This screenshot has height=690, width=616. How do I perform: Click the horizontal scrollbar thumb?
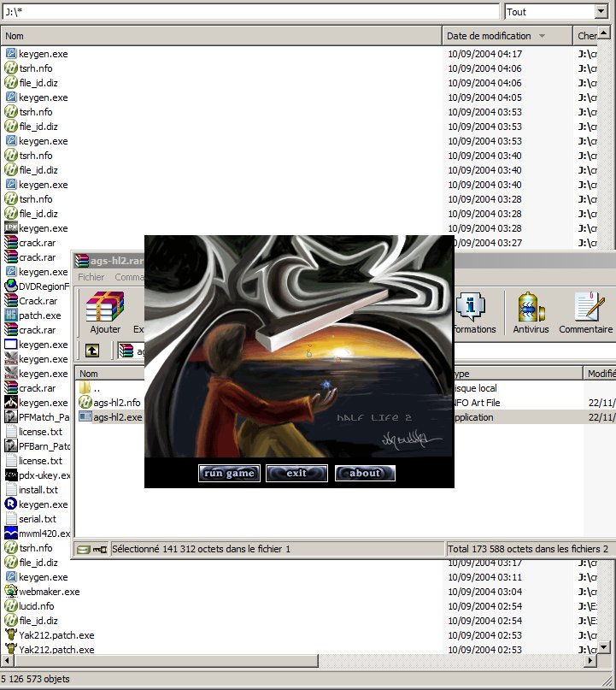coord(166,660)
